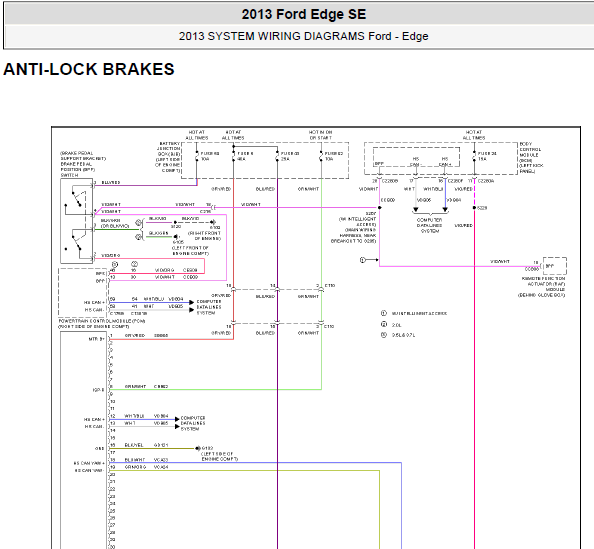Click the BPP dashed box at RFA module
Image resolution: width=594 pixels, height=549 pixels.
pos(555,266)
